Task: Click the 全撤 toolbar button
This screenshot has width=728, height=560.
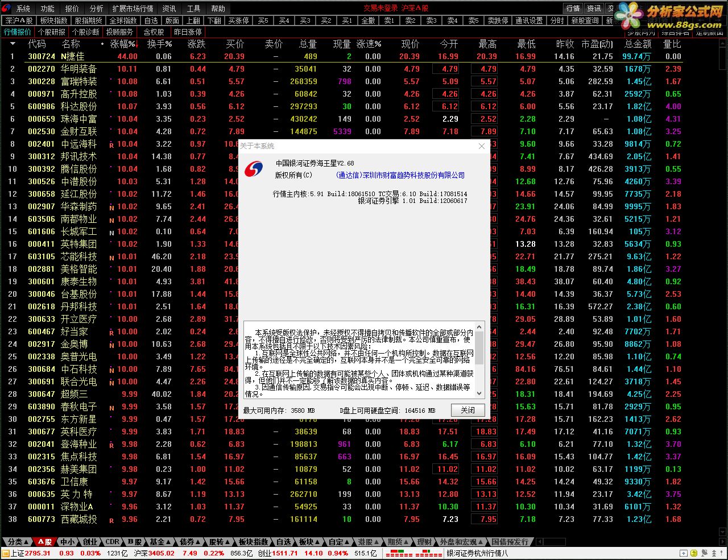Action: (369, 20)
